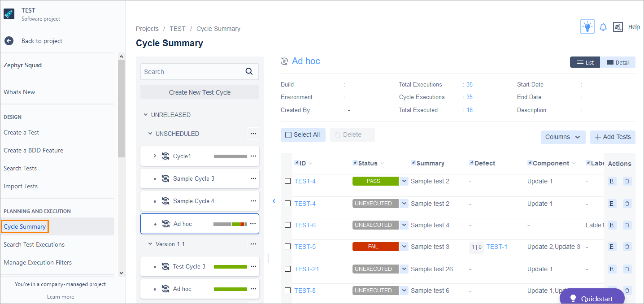Viewport: 644px width, 304px height.
Task: Open the notifications bell icon
Action: [x=603, y=27]
